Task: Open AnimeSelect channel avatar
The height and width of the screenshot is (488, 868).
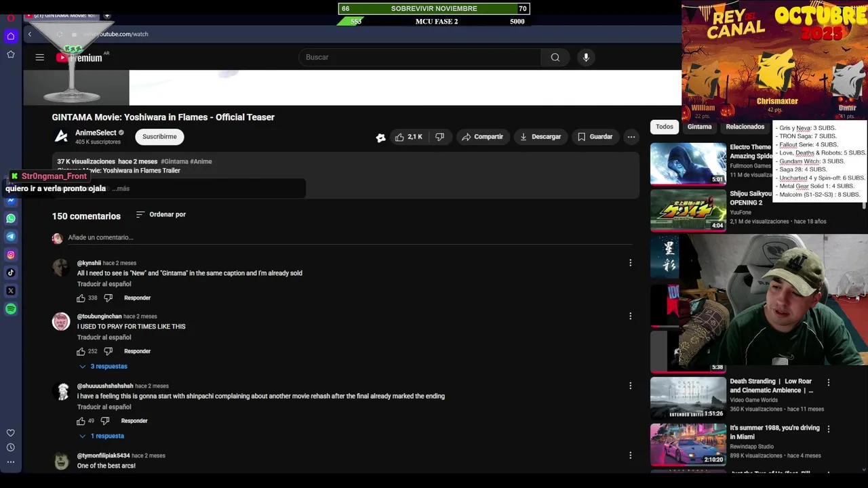Action: coord(61,137)
